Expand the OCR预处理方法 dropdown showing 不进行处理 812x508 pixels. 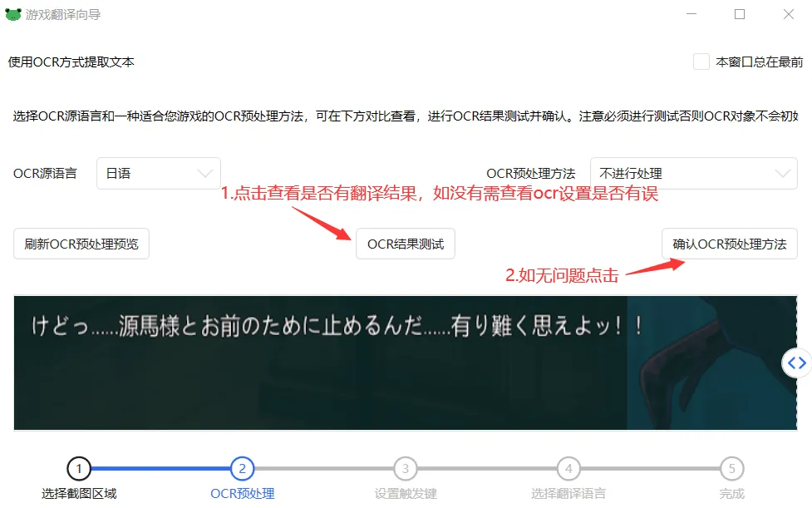(x=693, y=174)
